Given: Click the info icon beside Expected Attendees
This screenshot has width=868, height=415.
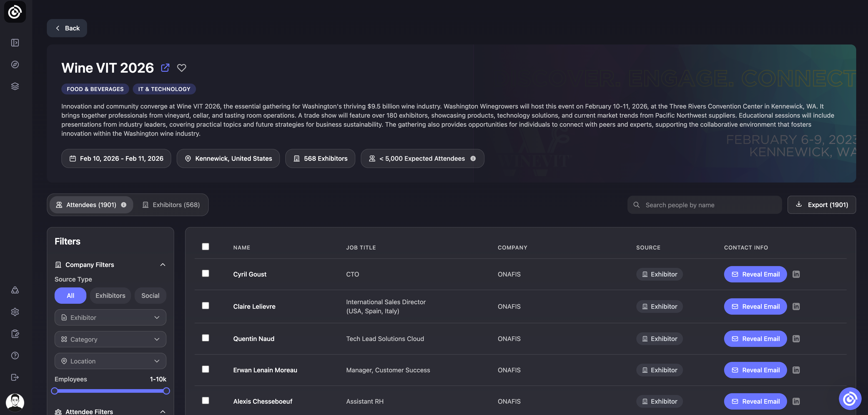Looking at the screenshot, I should coord(473,158).
